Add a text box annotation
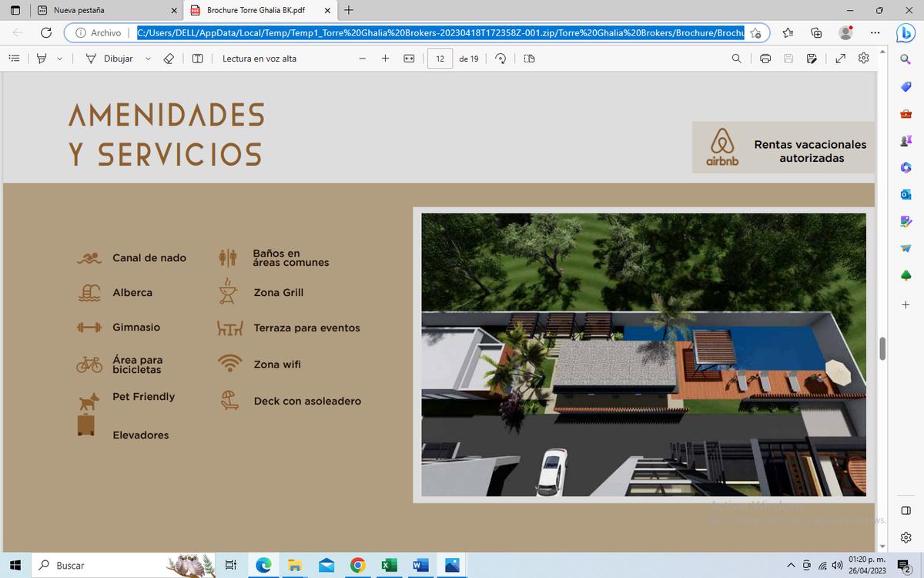The height and width of the screenshot is (578, 924). [197, 59]
